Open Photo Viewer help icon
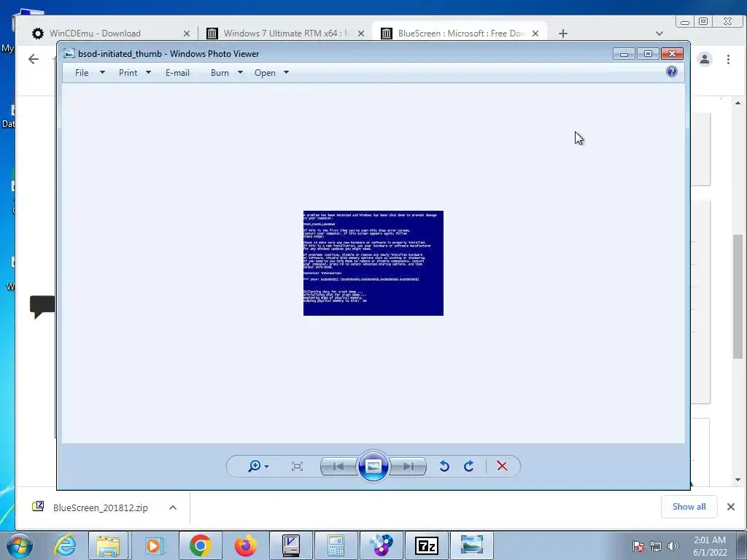This screenshot has height=560, width=747. [x=672, y=72]
